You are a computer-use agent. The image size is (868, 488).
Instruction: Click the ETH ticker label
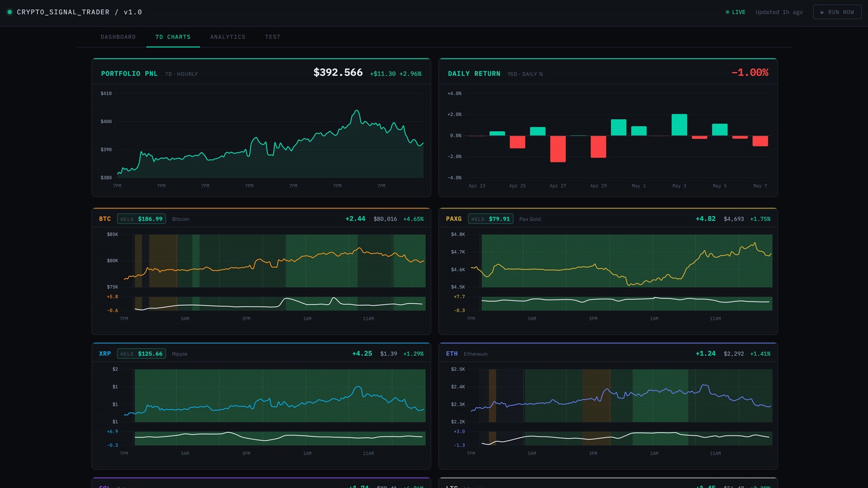point(452,354)
